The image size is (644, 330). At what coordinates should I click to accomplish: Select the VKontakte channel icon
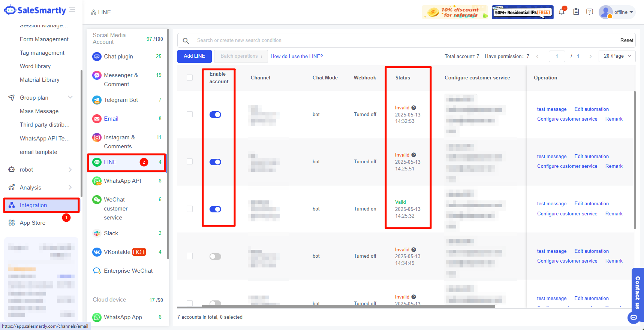tap(97, 252)
